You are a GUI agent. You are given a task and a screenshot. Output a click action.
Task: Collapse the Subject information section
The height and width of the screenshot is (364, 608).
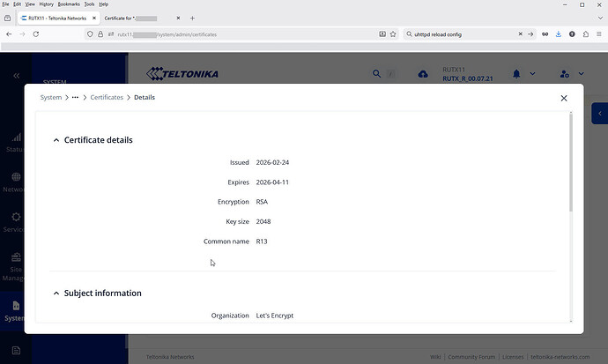[56, 293]
